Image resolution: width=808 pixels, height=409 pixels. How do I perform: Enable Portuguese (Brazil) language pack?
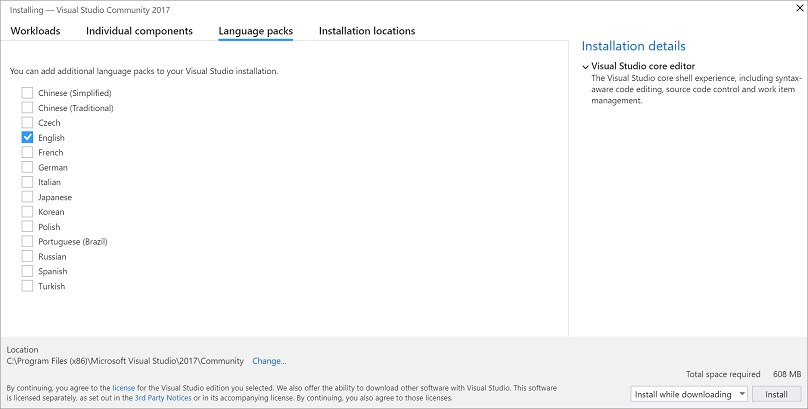(27, 241)
